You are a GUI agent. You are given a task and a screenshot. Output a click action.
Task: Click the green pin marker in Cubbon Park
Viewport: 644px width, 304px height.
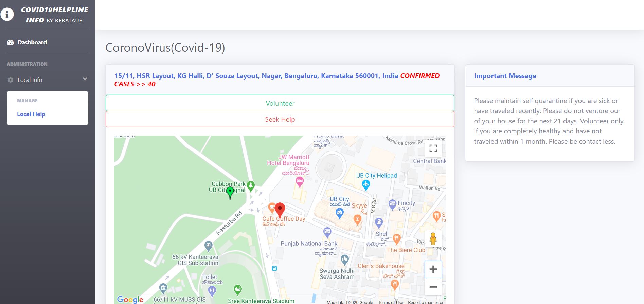pos(230,193)
